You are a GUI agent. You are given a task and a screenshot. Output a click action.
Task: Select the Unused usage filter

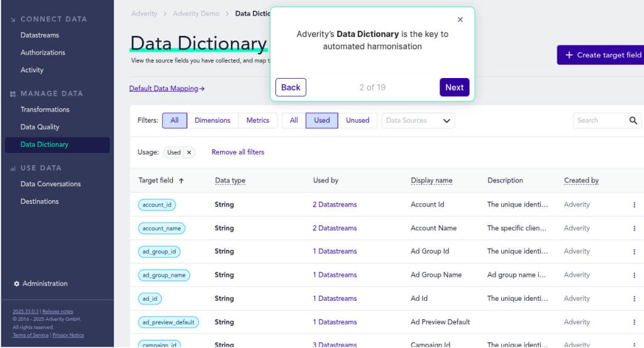tap(357, 120)
